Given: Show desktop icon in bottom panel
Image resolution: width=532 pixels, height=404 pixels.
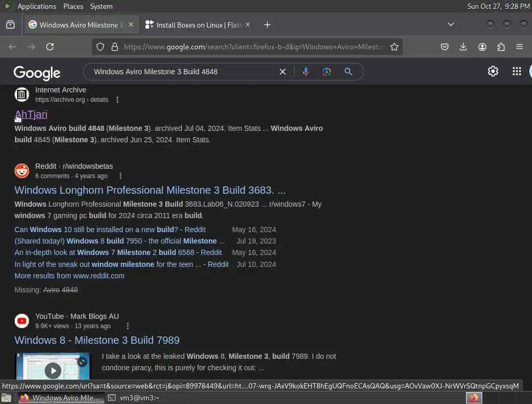Looking at the screenshot, I should (x=6, y=398).
